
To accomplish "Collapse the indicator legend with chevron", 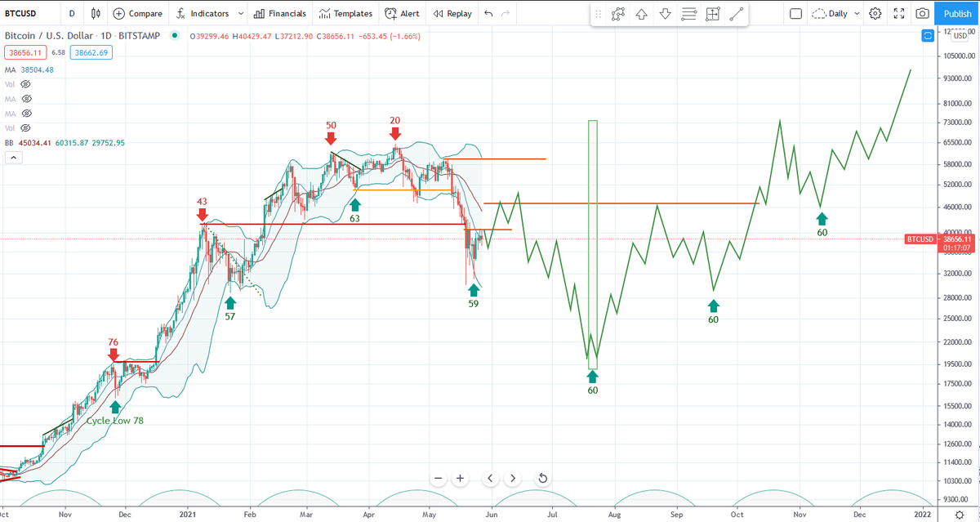I will tap(12, 158).
